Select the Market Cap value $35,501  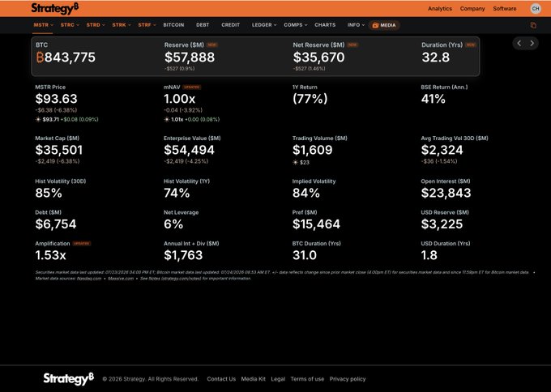point(58,150)
